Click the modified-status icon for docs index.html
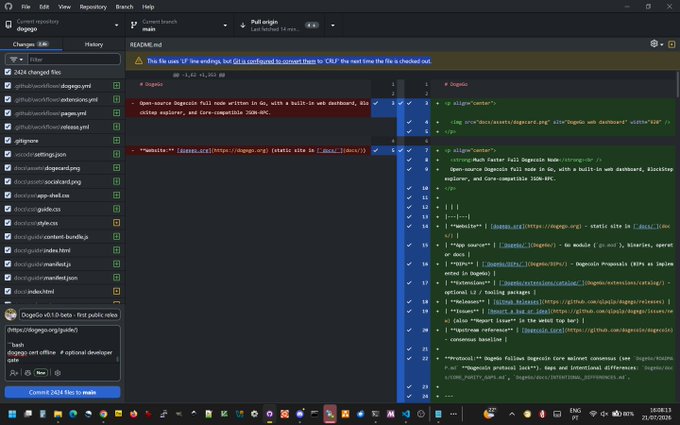 coord(117,291)
